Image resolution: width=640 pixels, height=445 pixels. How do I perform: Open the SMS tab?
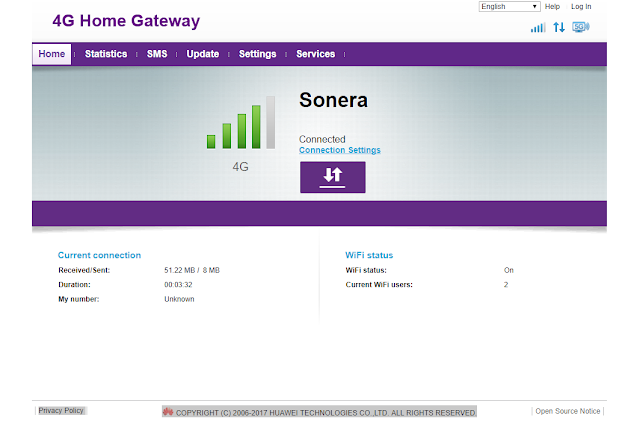pyautogui.click(x=157, y=54)
